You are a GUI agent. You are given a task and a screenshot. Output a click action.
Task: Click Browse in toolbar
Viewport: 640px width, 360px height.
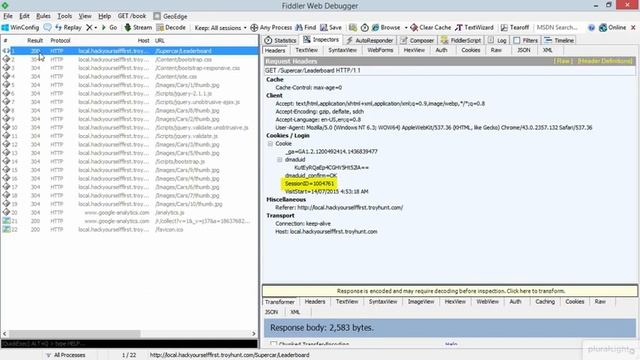pyautogui.click(x=386, y=27)
